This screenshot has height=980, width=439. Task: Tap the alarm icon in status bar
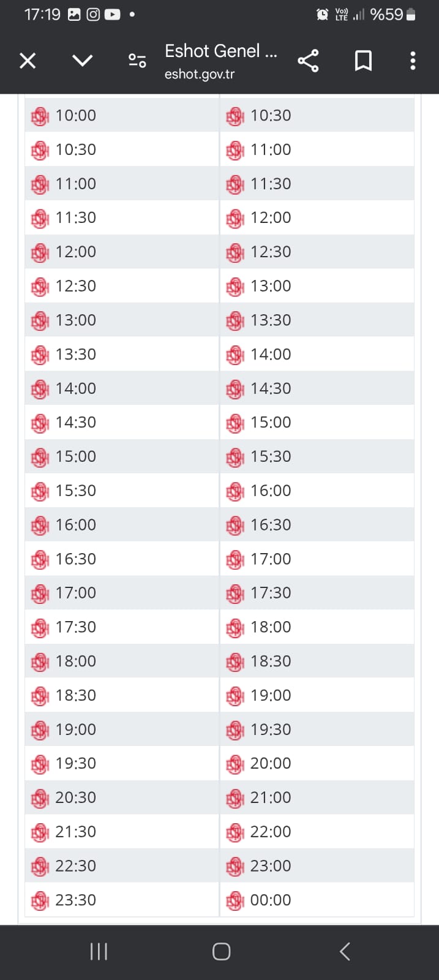coord(322,14)
